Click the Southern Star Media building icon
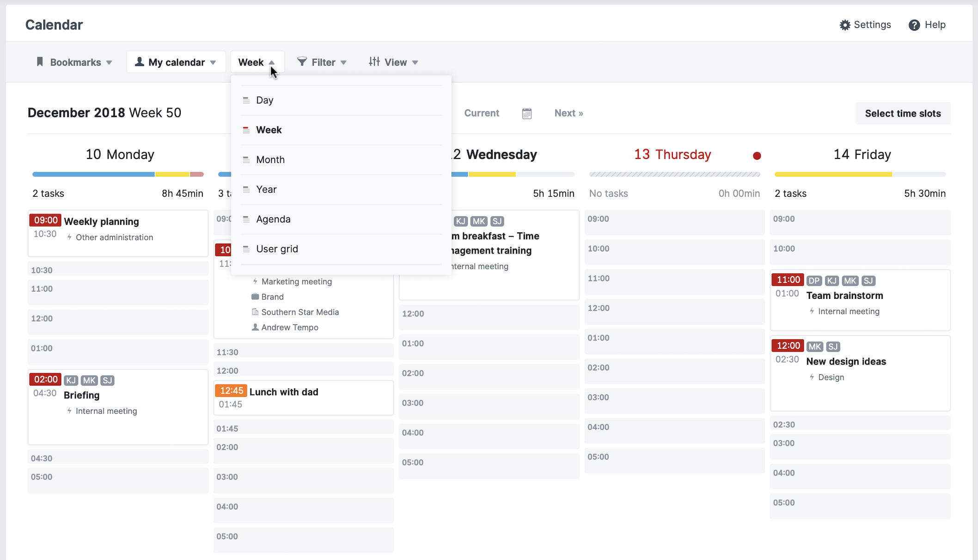Image resolution: width=978 pixels, height=560 pixels. (255, 312)
